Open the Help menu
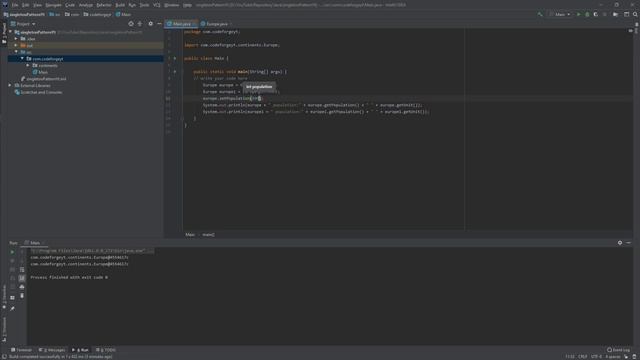Image resolution: width=640 pixels, height=360 pixels. [187, 5]
